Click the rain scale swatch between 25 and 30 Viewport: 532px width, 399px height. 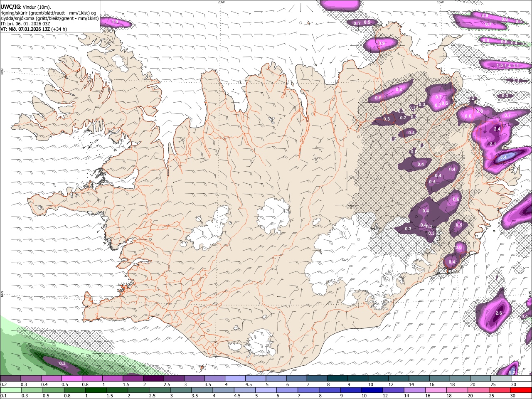pos(499,390)
